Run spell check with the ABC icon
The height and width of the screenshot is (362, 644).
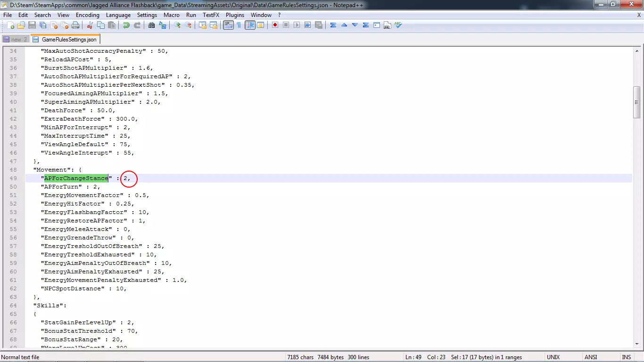pos(398,25)
